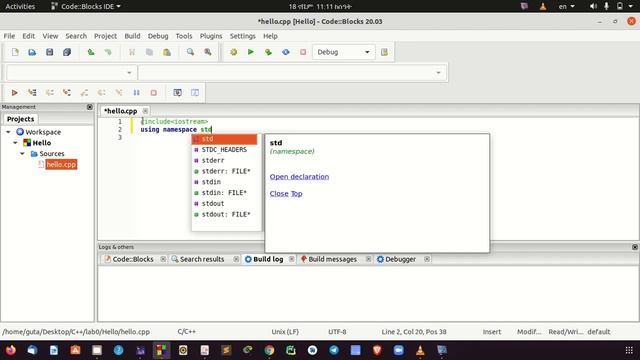Start debugger with red arrow
Viewport: 640px width, 360px height.
tap(14, 93)
